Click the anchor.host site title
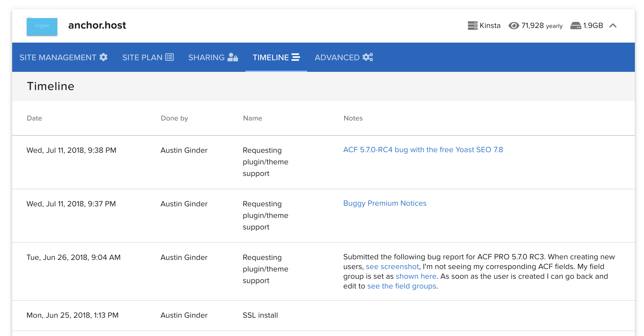Image resolution: width=644 pixels, height=336 pixels. click(x=97, y=25)
